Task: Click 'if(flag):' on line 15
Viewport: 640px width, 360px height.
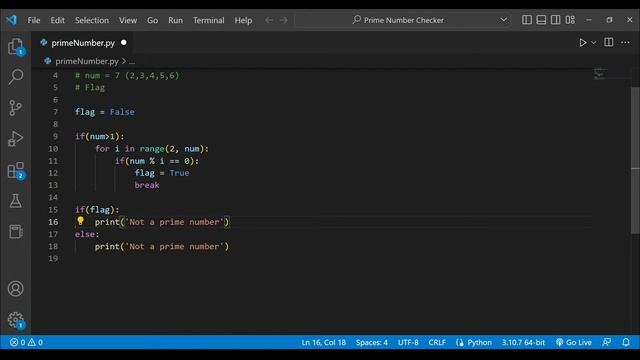Action: (97, 210)
